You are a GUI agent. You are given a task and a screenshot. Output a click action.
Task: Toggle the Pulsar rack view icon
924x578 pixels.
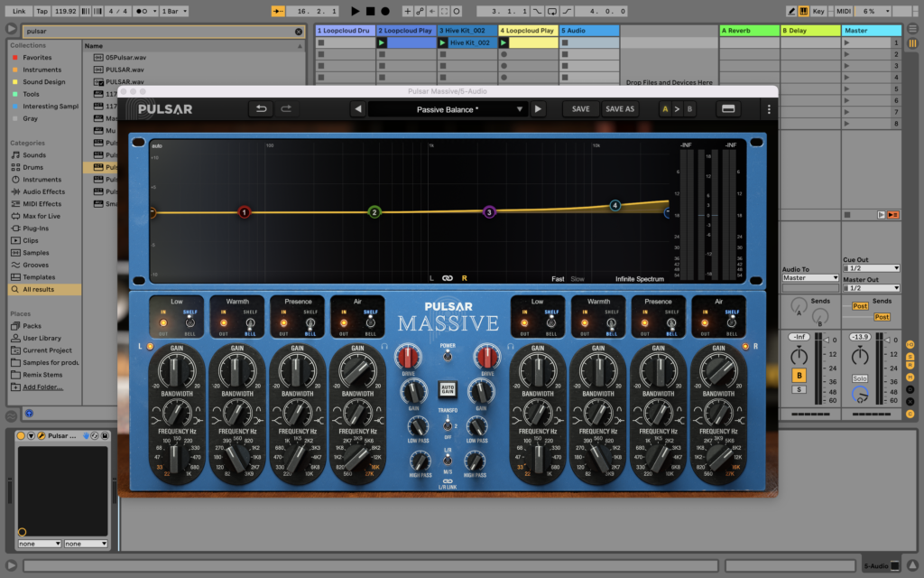pos(728,109)
